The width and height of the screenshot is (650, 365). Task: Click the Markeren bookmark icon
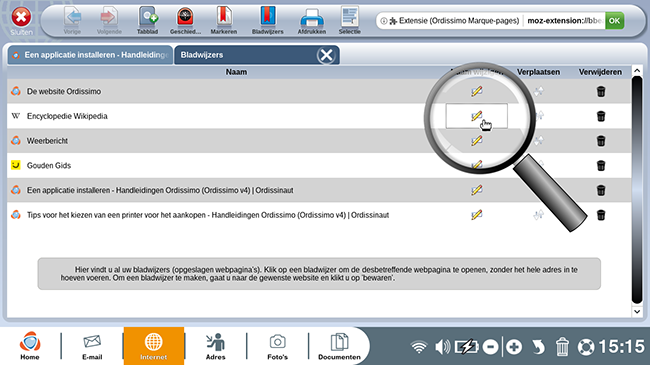[223, 20]
